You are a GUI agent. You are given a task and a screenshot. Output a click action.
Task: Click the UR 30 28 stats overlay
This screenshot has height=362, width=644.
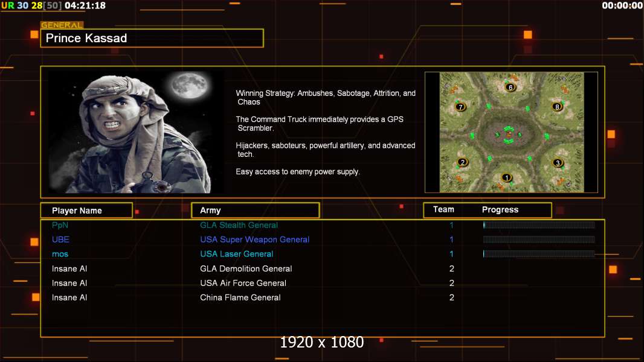coord(32,6)
